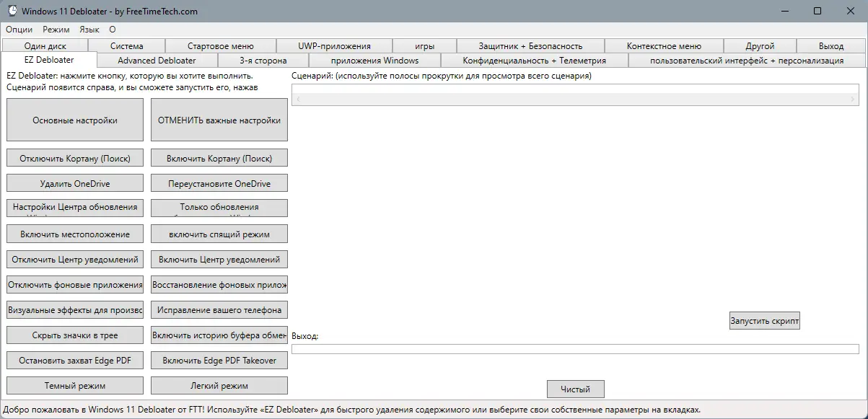Click ОТМЕНИТЬ важные настройки button

(219, 120)
